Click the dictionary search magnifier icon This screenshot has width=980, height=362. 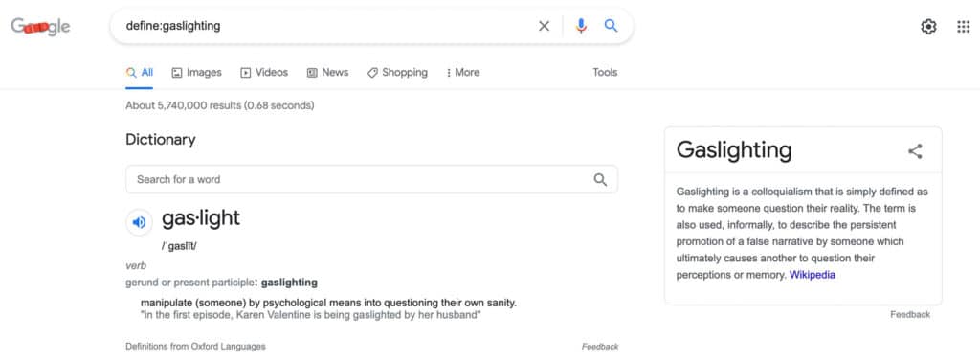tap(600, 179)
